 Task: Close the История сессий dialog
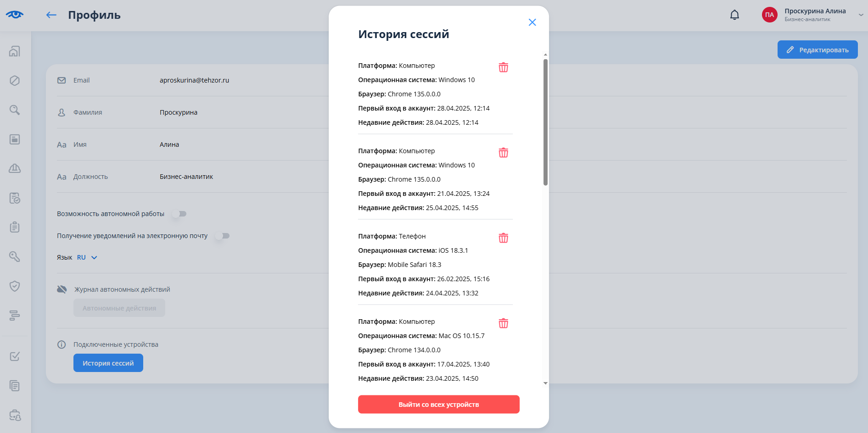(x=532, y=22)
